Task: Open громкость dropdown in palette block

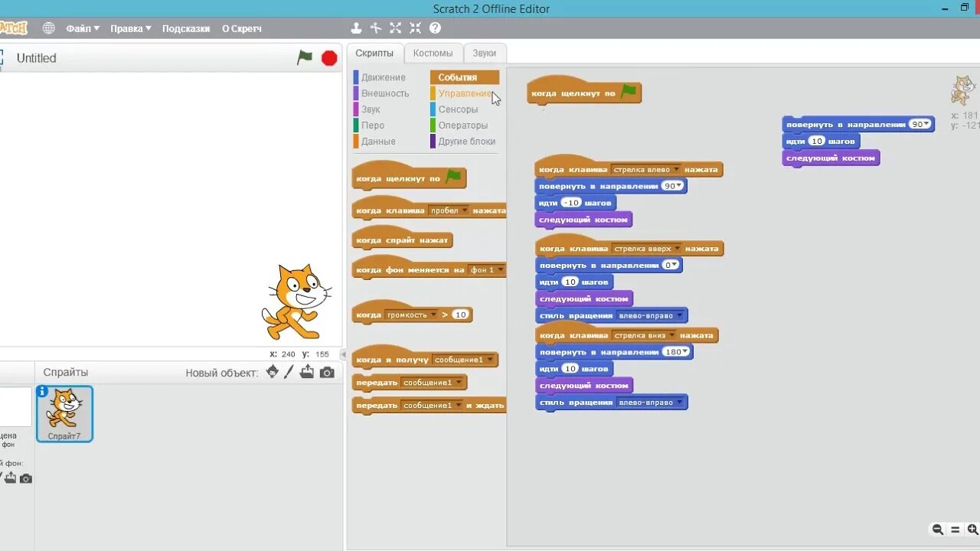Action: pos(410,315)
